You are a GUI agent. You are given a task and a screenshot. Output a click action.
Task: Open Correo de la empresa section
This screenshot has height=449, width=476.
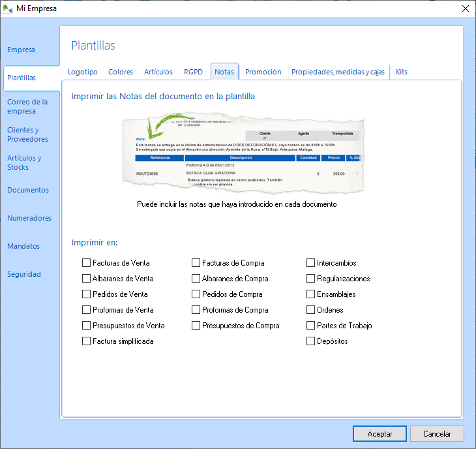(x=27, y=106)
